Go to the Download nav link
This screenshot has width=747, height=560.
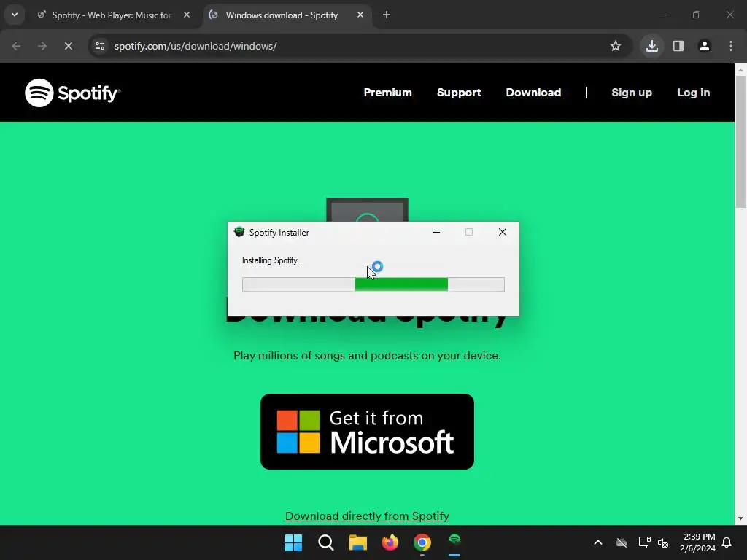533,93
